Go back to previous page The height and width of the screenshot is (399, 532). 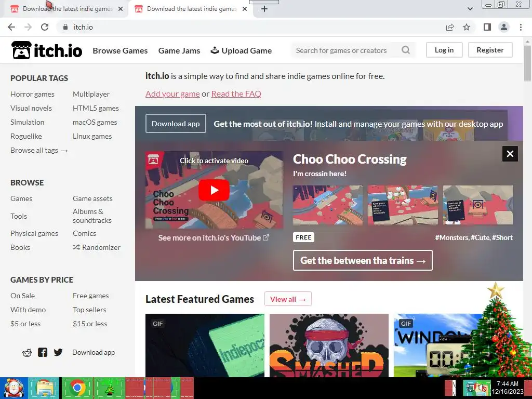(11, 27)
